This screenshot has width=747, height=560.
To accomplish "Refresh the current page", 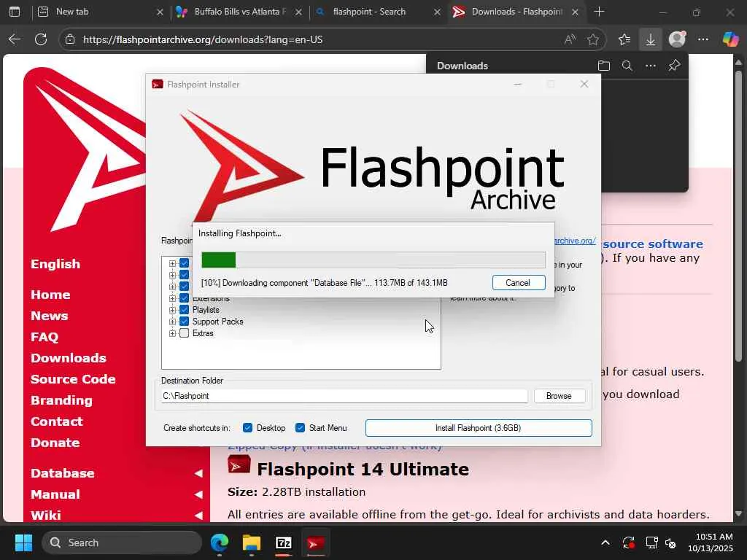I will coord(41,39).
